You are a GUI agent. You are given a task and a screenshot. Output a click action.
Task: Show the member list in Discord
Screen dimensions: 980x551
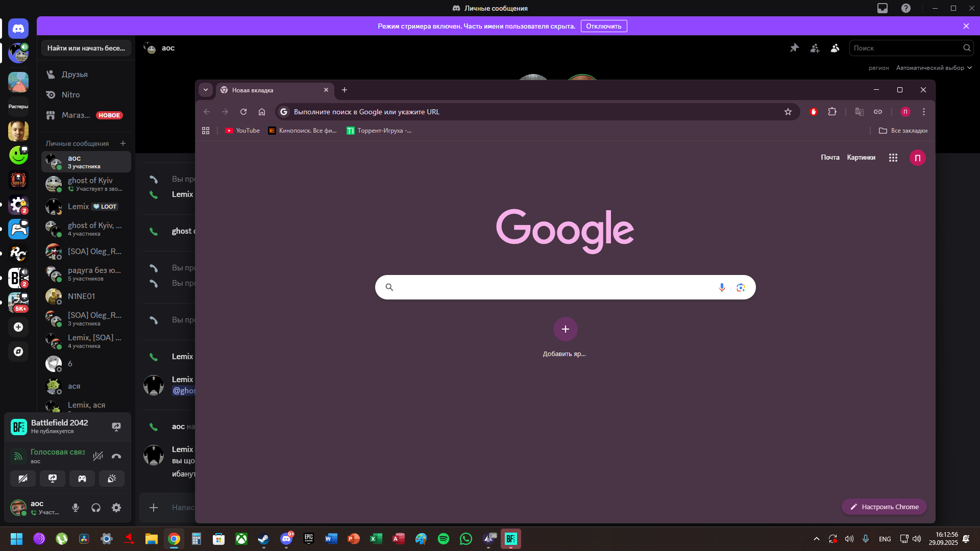pyautogui.click(x=835, y=48)
